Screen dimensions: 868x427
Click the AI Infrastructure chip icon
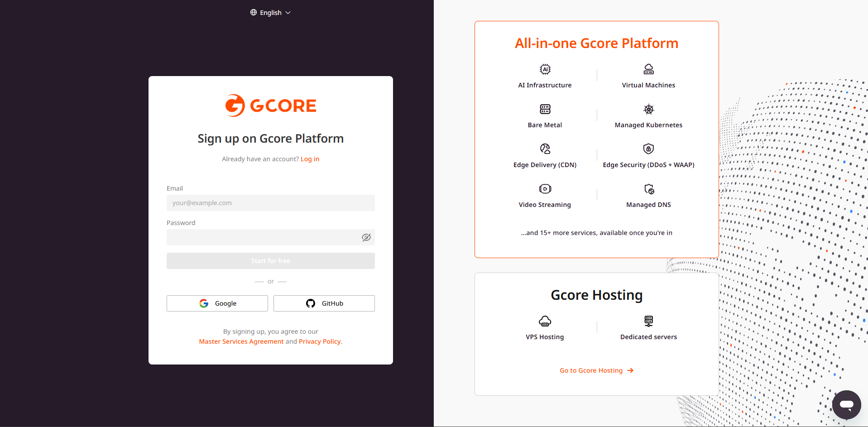[x=545, y=69]
